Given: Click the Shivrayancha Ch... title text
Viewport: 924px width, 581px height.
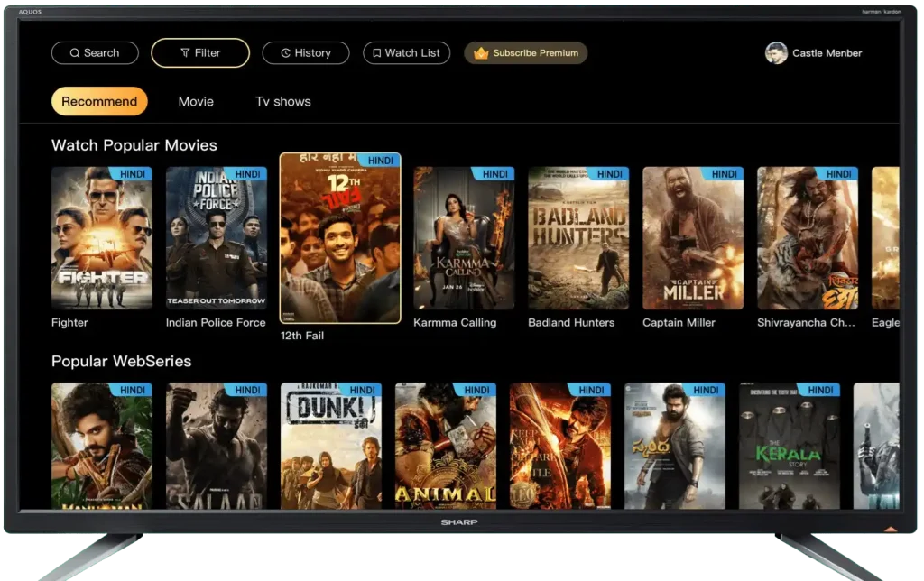Looking at the screenshot, I should tap(806, 323).
